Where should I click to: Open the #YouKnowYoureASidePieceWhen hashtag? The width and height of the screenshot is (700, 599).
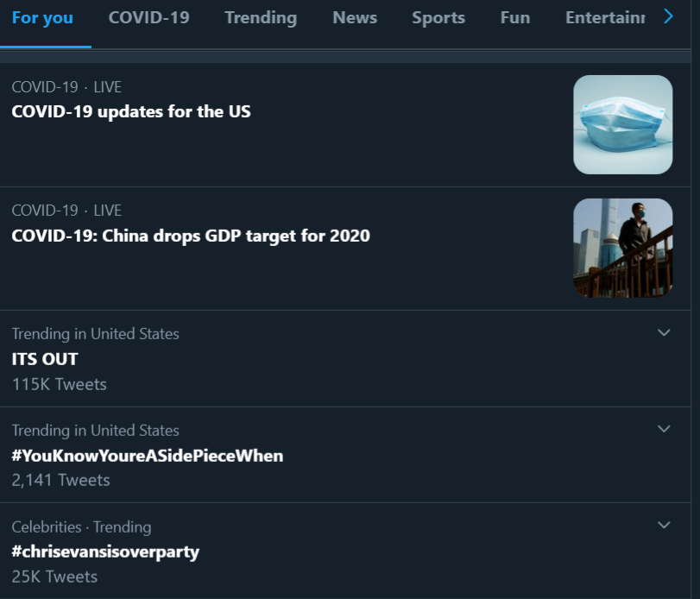click(148, 456)
